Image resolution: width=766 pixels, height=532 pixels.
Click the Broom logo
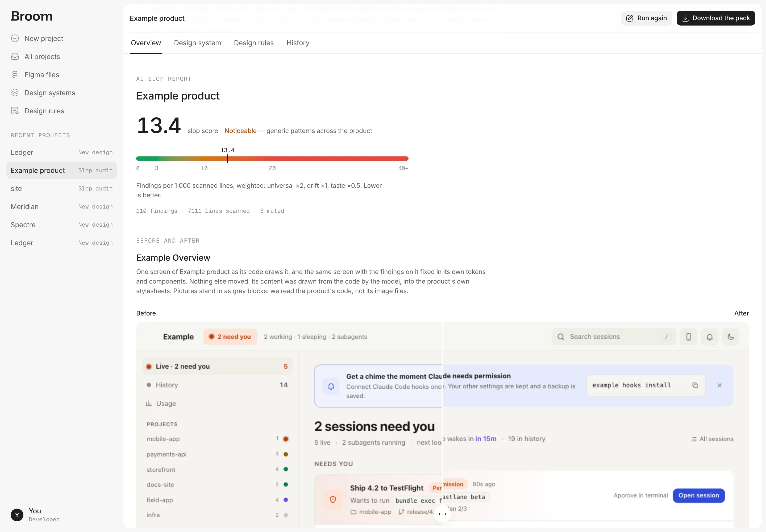[x=32, y=16]
